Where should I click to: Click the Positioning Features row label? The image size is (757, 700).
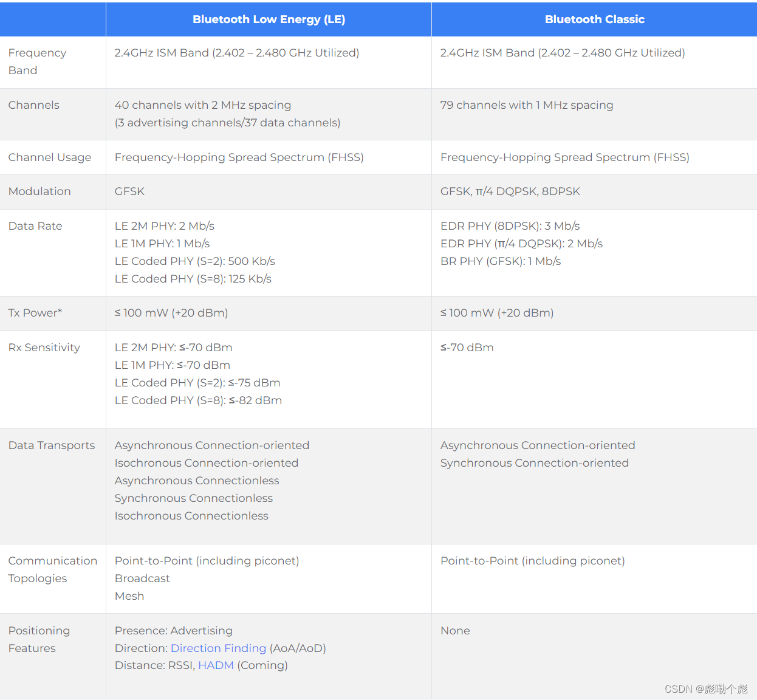click(39, 639)
